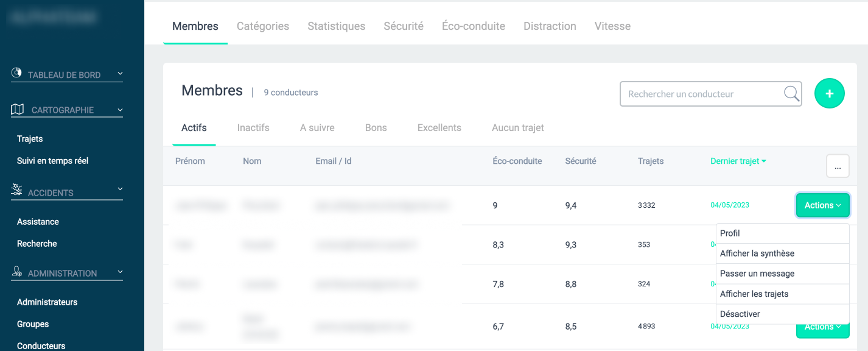The height and width of the screenshot is (351, 868).
Task: Select the Bons filter tab
Action: click(x=376, y=128)
